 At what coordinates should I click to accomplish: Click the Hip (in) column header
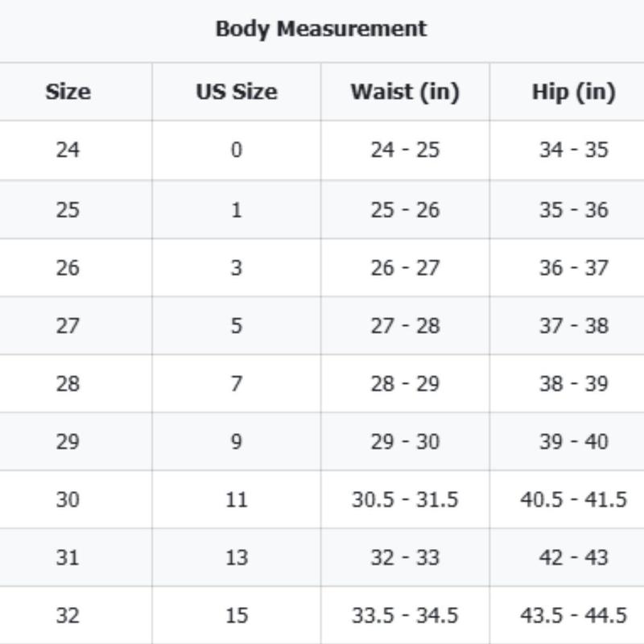[573, 92]
